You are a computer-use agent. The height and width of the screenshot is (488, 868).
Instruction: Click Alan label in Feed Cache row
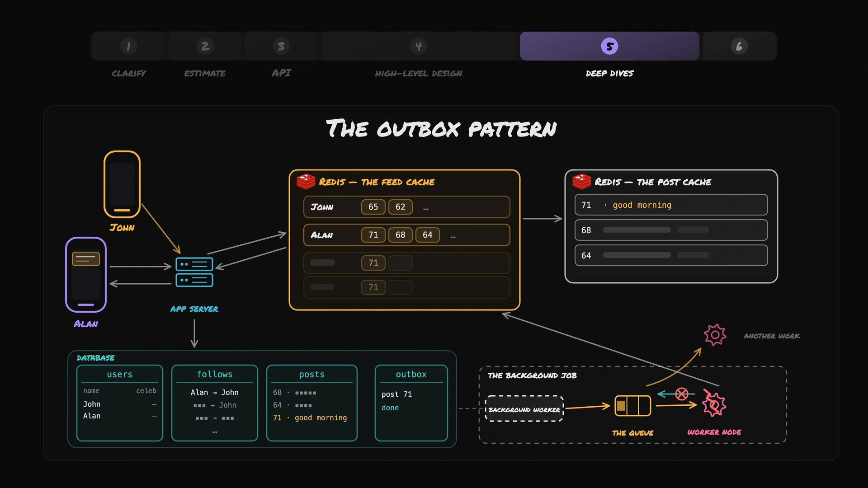coord(322,235)
